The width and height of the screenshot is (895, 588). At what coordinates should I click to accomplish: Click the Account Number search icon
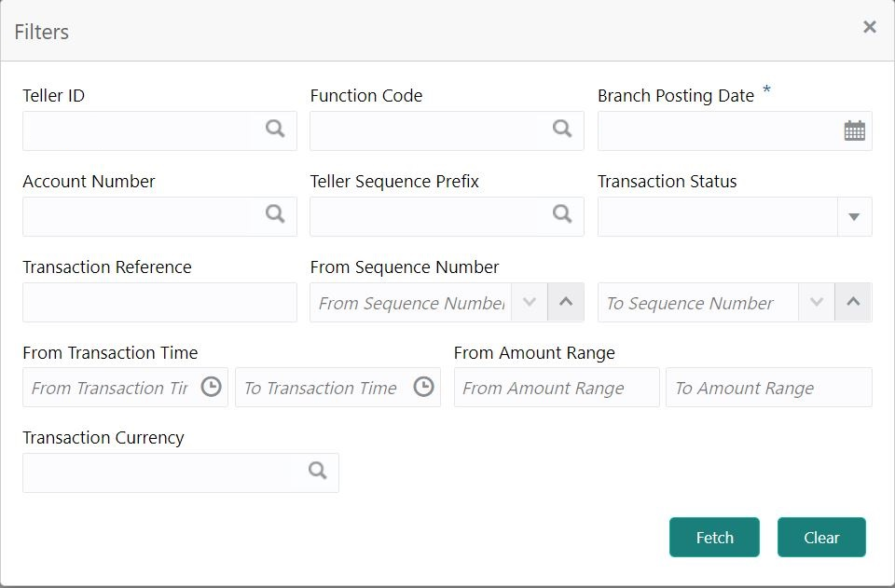pos(275,215)
